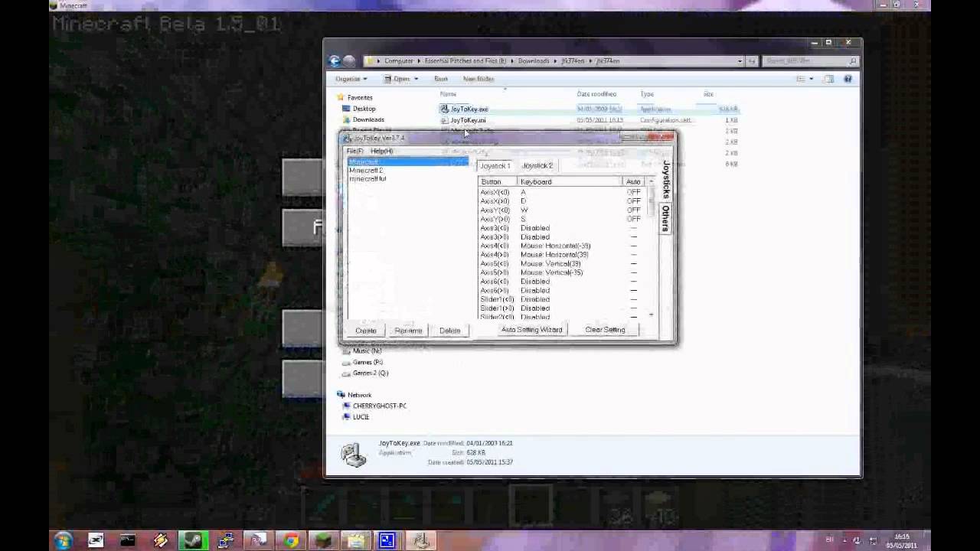Toggle the Explorer preview pane icon
This screenshot has height=551, width=980.
[x=828, y=79]
